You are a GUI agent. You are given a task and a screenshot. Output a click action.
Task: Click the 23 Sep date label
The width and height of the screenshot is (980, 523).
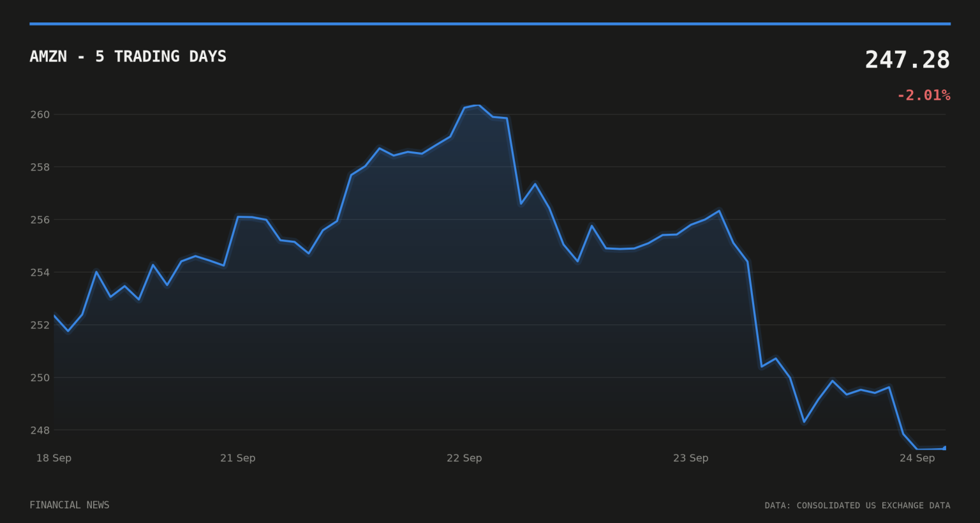click(690, 458)
